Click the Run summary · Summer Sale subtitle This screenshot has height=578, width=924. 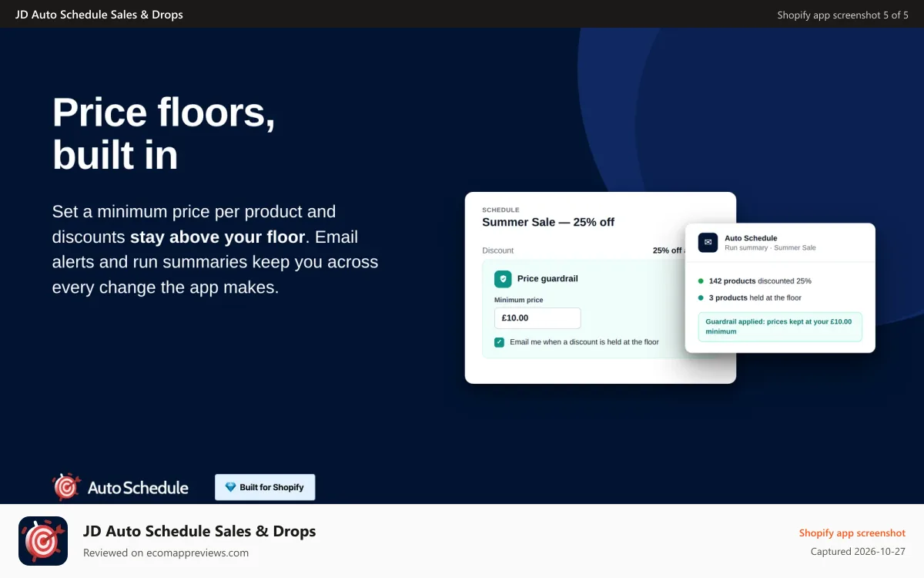click(x=770, y=248)
